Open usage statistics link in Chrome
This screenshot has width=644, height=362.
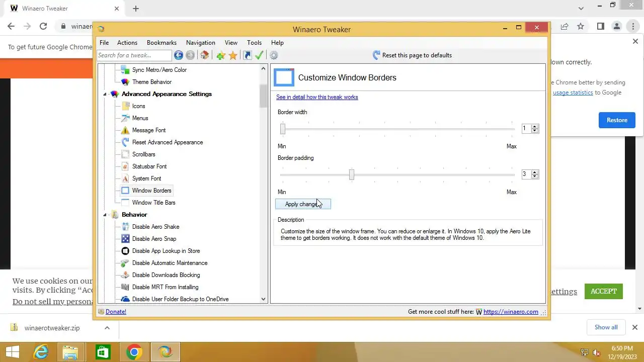pos(573,93)
